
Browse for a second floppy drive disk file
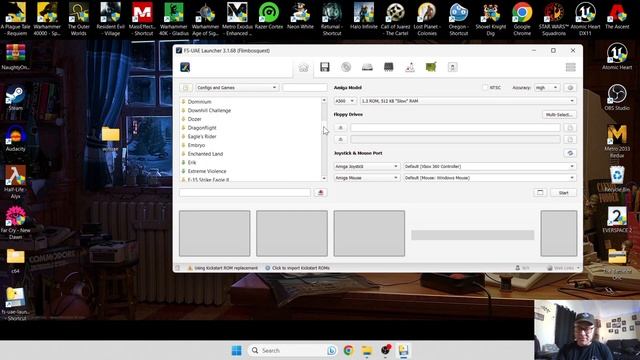(x=570, y=140)
